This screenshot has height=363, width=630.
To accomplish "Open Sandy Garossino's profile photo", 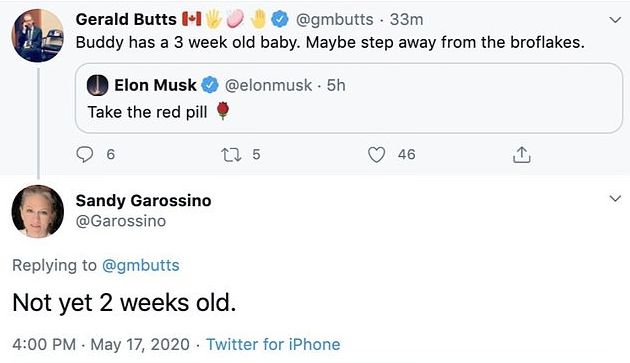I will (x=38, y=211).
